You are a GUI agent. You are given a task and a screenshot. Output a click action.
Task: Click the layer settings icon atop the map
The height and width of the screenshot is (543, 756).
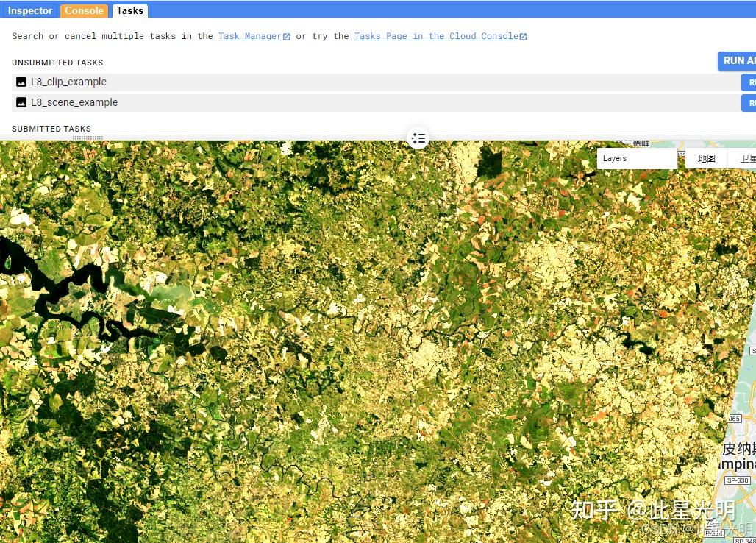coord(418,138)
